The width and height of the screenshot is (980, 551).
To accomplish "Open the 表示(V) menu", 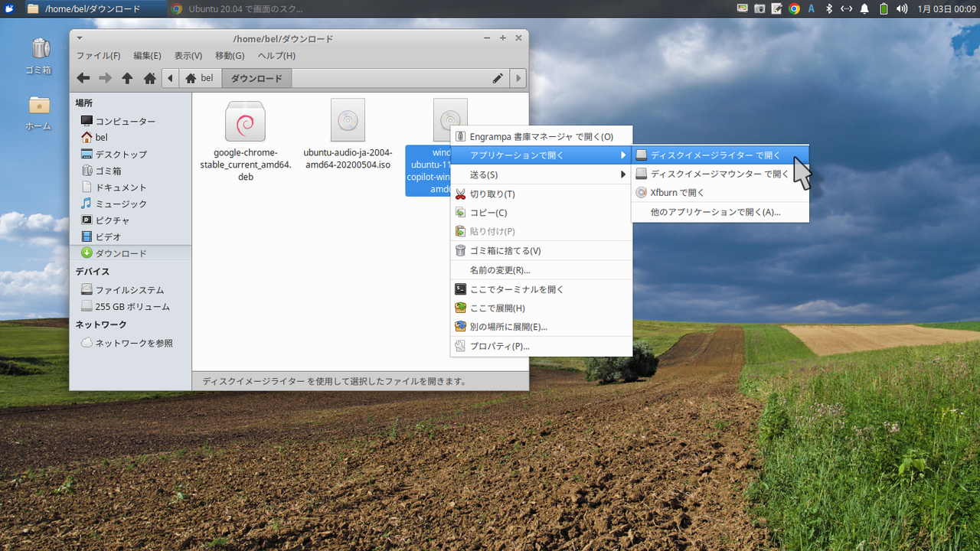I will pos(188,56).
